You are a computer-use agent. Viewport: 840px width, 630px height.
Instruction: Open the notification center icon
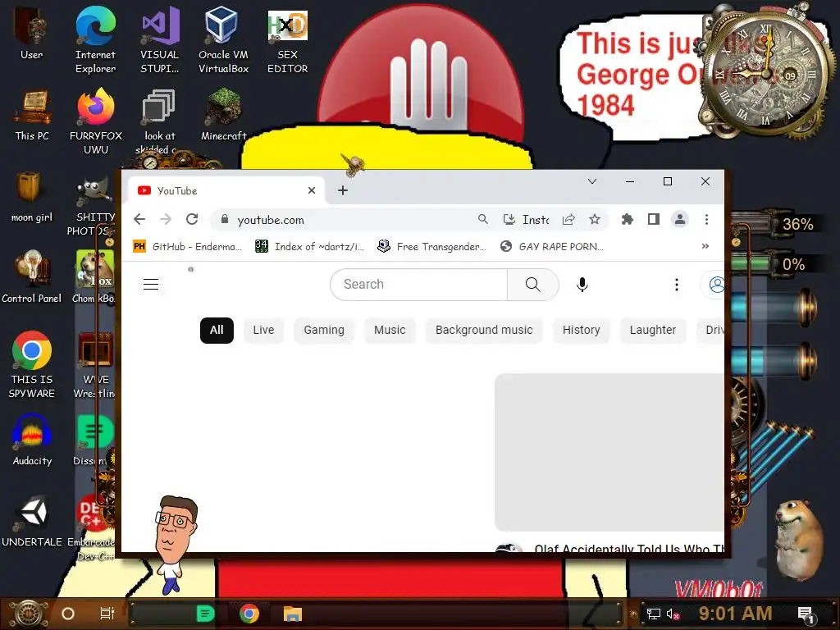806,615
